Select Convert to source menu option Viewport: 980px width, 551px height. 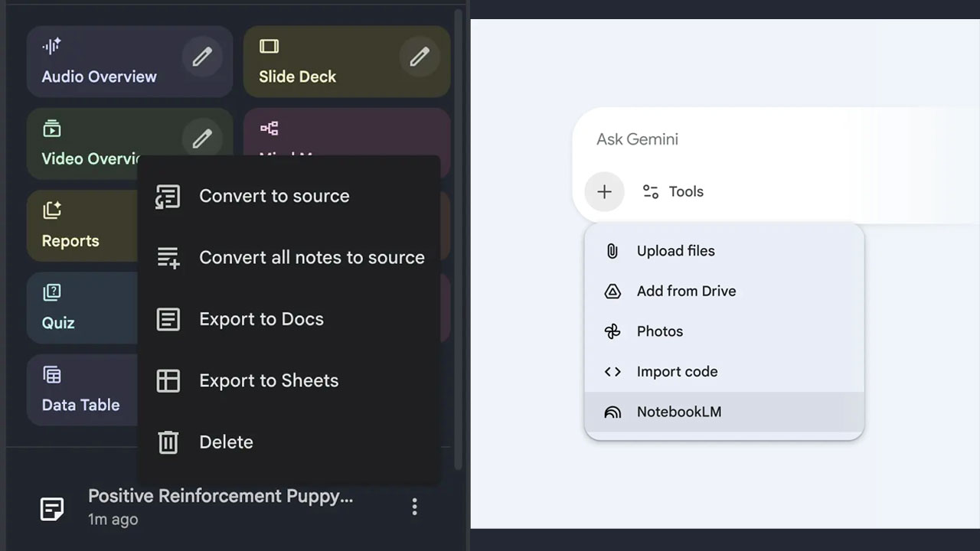coord(273,196)
